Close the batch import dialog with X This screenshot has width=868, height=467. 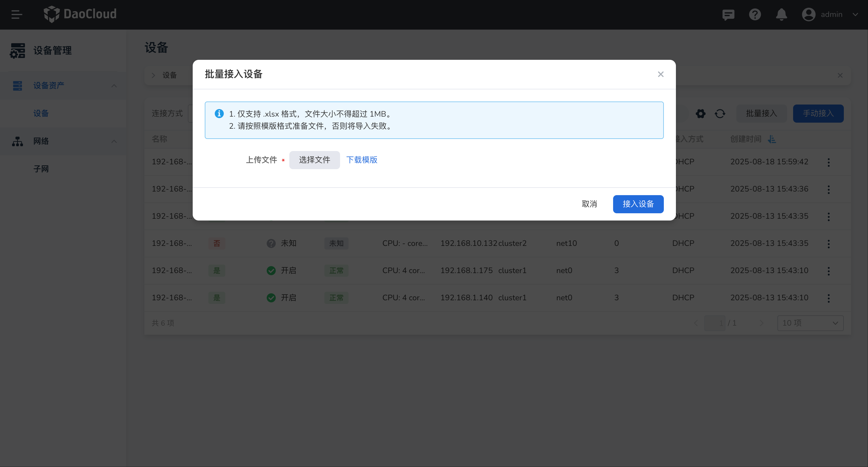(x=661, y=74)
